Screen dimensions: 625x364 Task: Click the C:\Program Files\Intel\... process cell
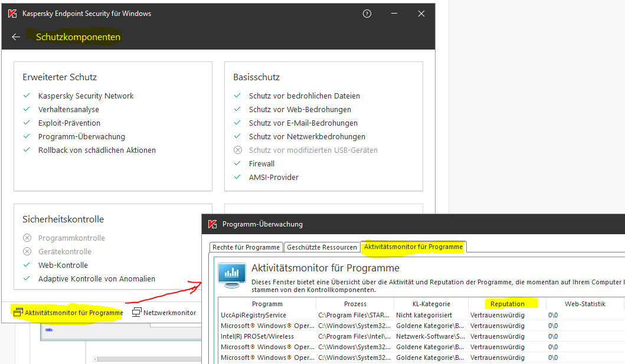[x=354, y=336]
